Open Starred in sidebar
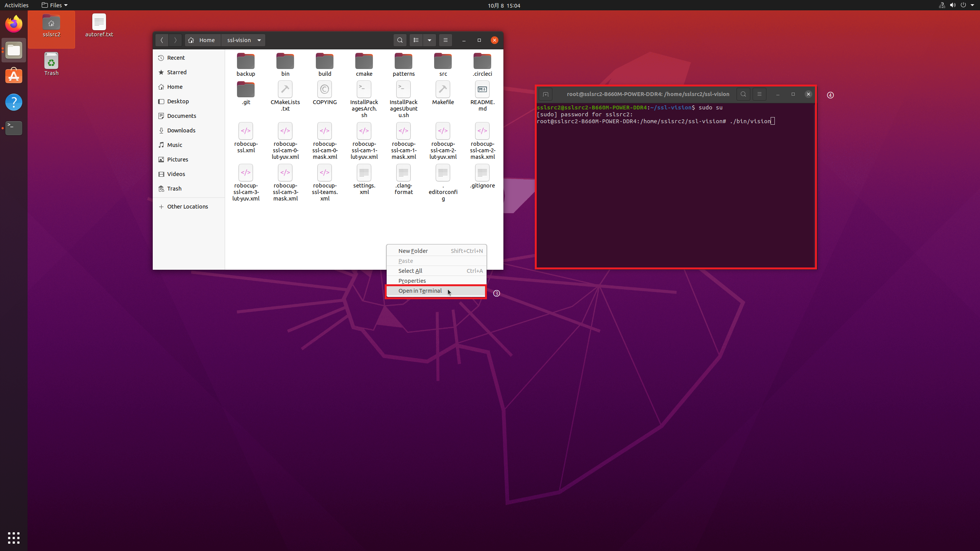 pyautogui.click(x=189, y=72)
